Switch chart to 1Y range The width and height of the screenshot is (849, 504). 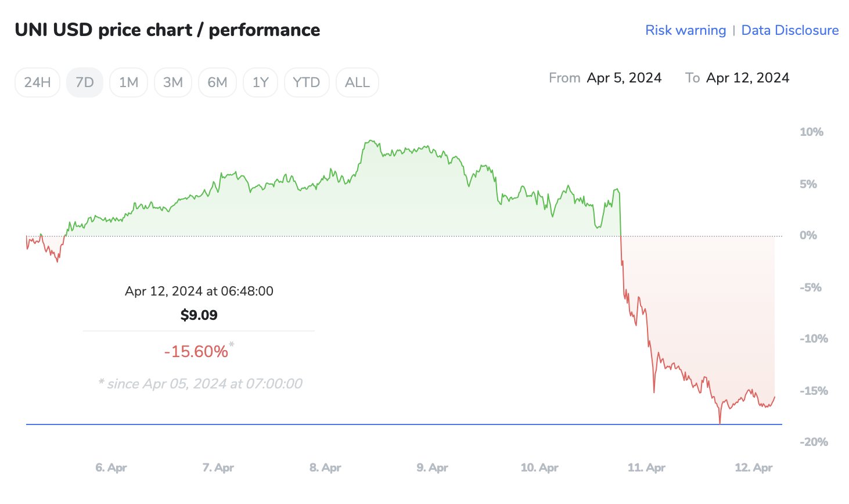pyautogui.click(x=261, y=82)
